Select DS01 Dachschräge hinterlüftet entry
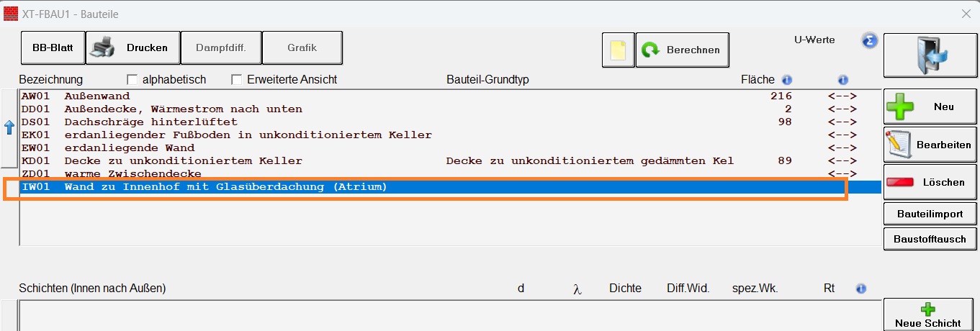Image resolution: width=980 pixels, height=331 pixels. [450, 122]
